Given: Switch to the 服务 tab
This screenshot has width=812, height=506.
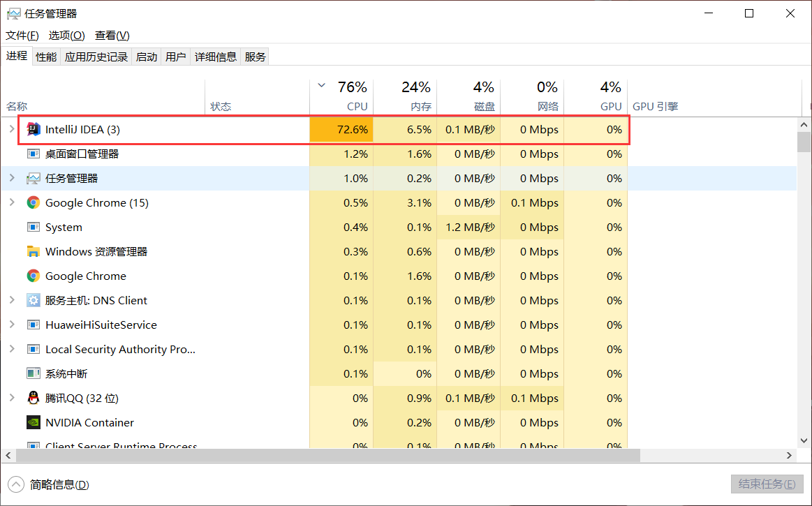Looking at the screenshot, I should coord(256,57).
